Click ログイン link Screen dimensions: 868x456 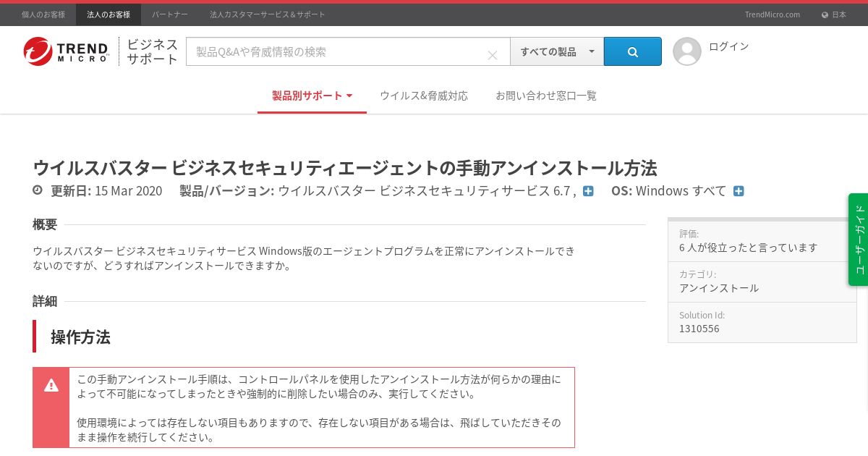[x=728, y=46]
